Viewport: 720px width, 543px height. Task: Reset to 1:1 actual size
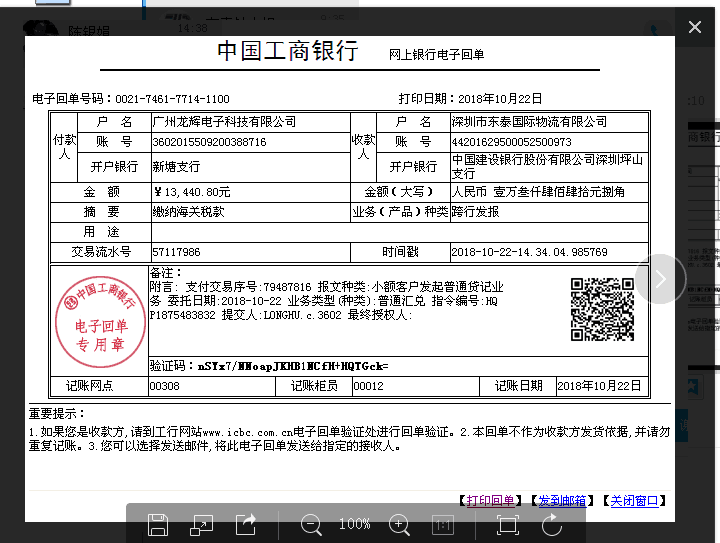click(443, 525)
